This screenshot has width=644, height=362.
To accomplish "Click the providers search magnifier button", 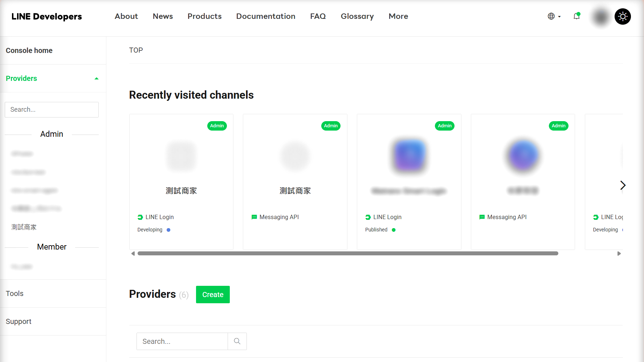I will [x=237, y=341].
